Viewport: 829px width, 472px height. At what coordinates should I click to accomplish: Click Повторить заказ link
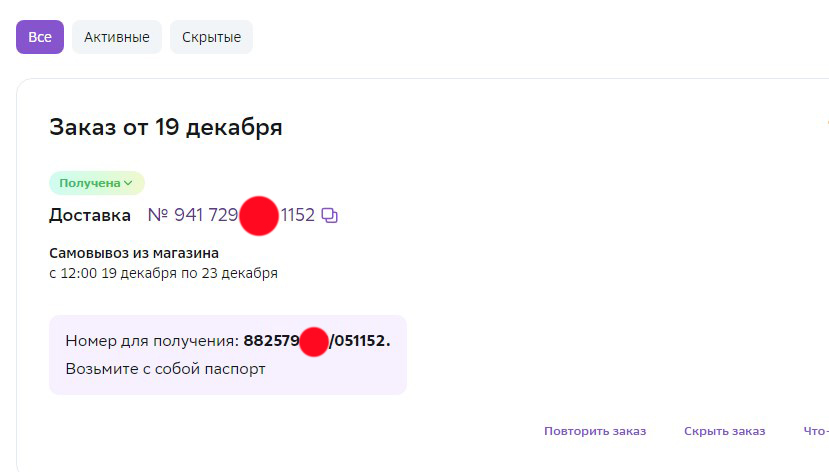[595, 431]
